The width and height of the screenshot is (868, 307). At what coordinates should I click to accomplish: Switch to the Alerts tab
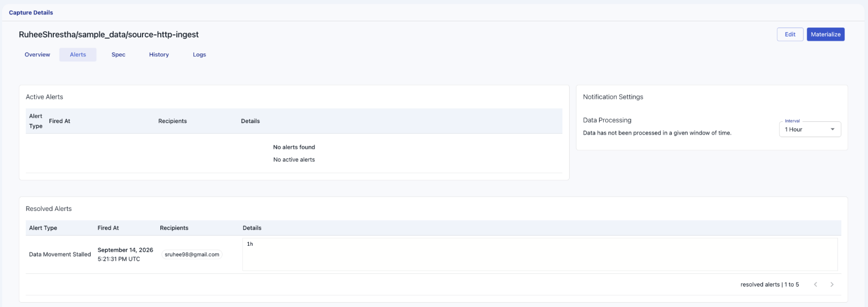click(78, 54)
